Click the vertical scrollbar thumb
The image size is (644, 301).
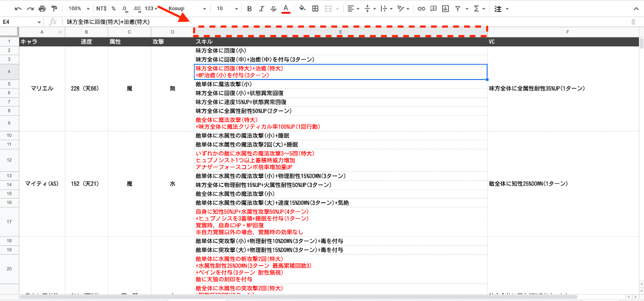point(641,43)
